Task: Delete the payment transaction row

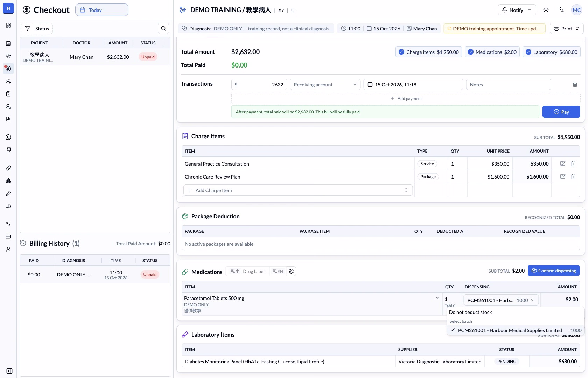Action: point(575,84)
